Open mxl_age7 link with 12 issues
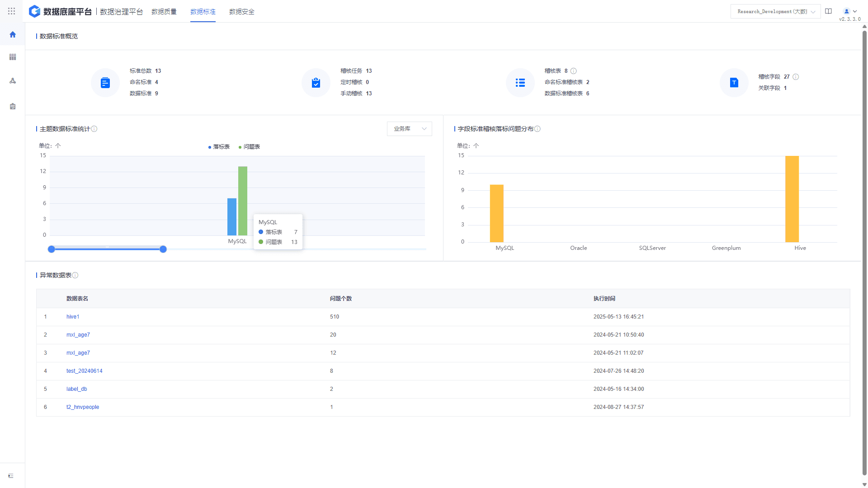 (78, 353)
